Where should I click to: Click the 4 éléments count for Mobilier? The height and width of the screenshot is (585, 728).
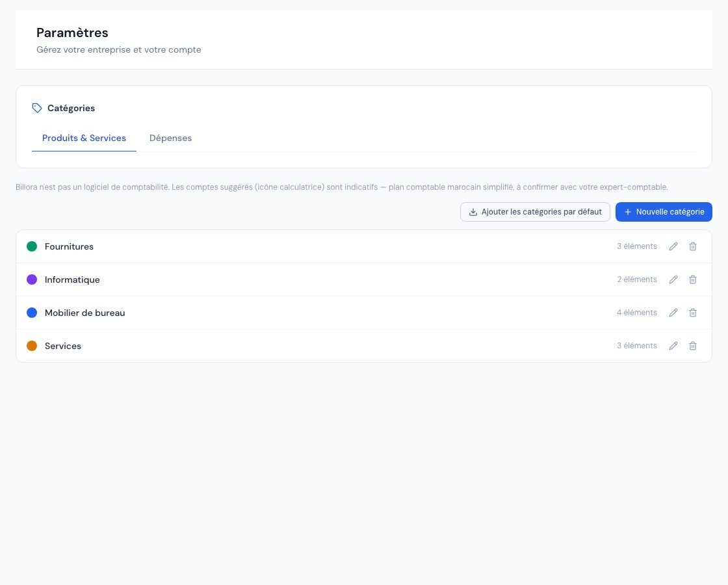point(637,313)
